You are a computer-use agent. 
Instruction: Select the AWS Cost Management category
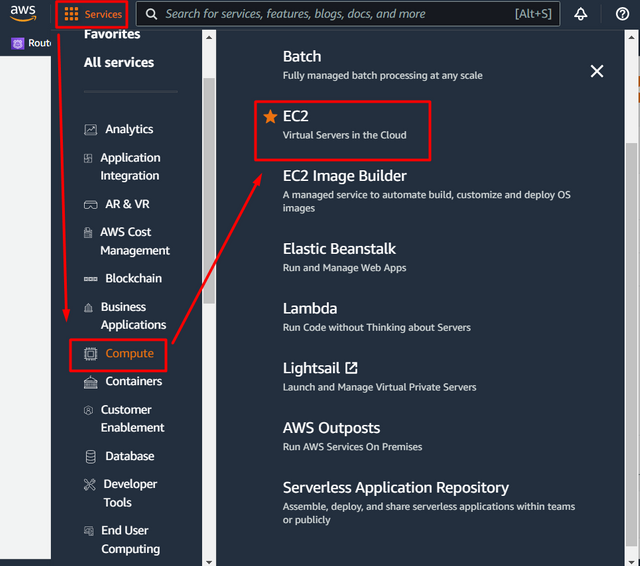point(135,241)
